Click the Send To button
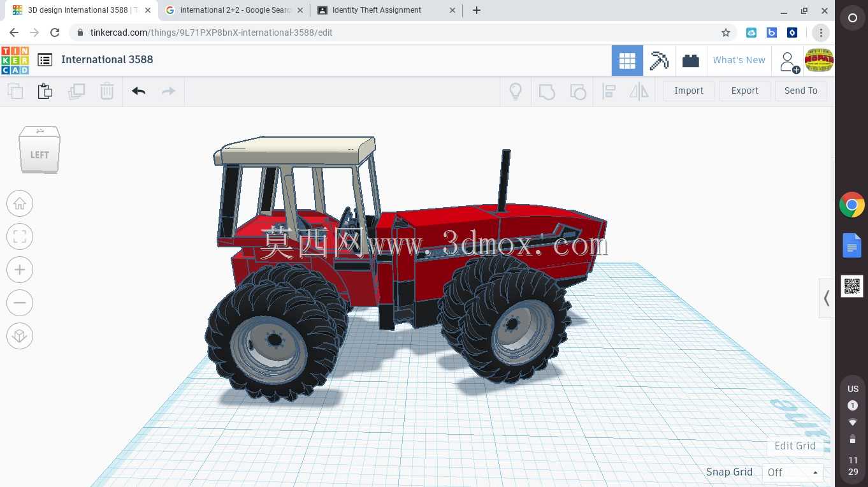This screenshot has height=487, width=868. (801, 91)
